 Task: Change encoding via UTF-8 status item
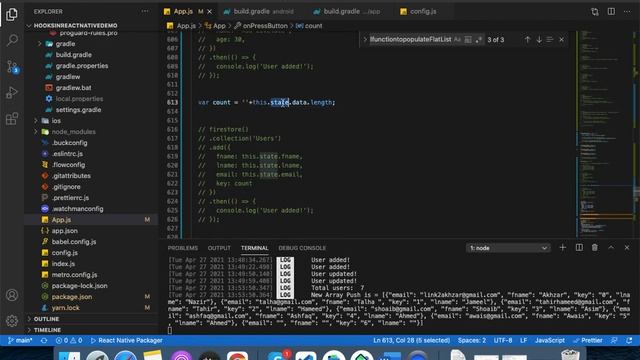pyautogui.click(x=503, y=340)
